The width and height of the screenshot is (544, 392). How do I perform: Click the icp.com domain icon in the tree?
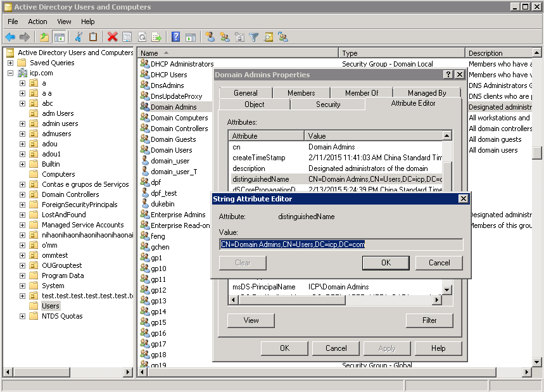click(23, 73)
